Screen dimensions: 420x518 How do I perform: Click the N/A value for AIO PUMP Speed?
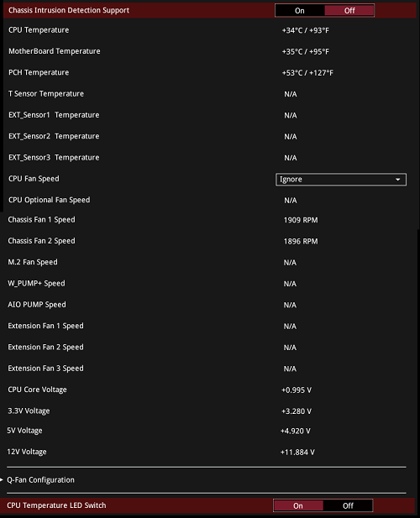(290, 305)
